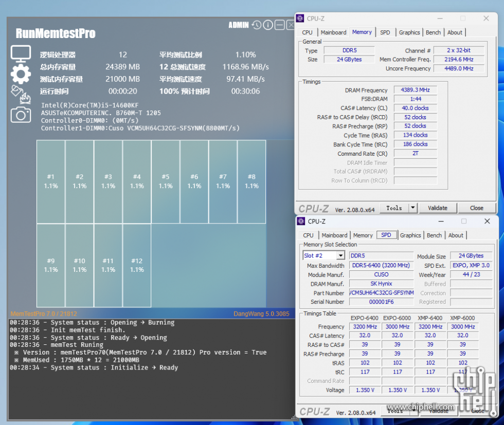Click the ADMIN label in RunMemtestPro header
The image size is (504, 425).
(239, 25)
